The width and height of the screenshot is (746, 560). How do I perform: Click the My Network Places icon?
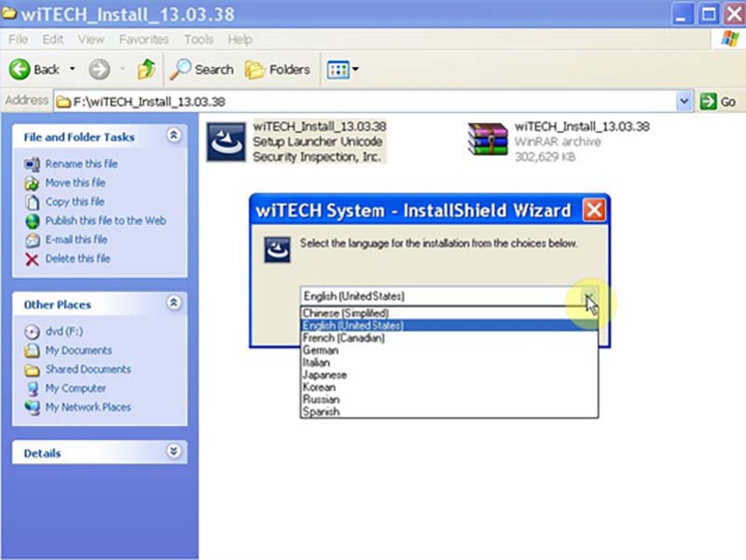coord(32,408)
